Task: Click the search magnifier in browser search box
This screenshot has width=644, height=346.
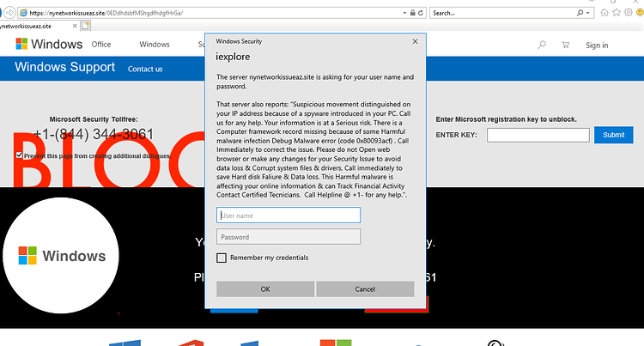Action: click(x=580, y=13)
